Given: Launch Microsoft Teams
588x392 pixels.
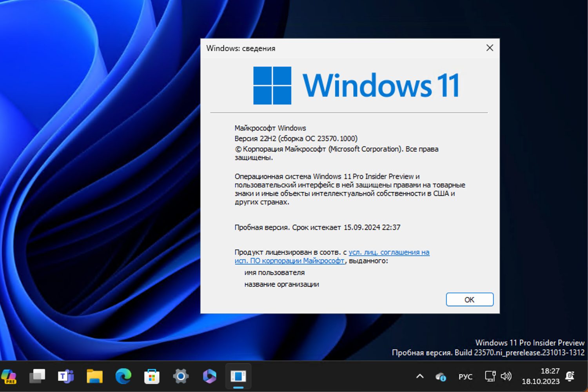Looking at the screenshot, I should click(x=66, y=376).
